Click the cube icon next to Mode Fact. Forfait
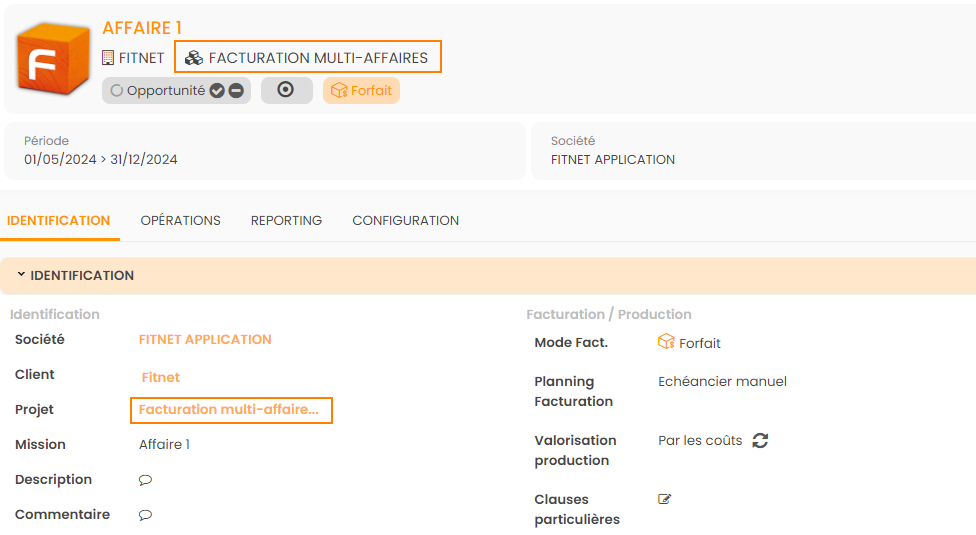The height and width of the screenshot is (535, 976). point(666,342)
